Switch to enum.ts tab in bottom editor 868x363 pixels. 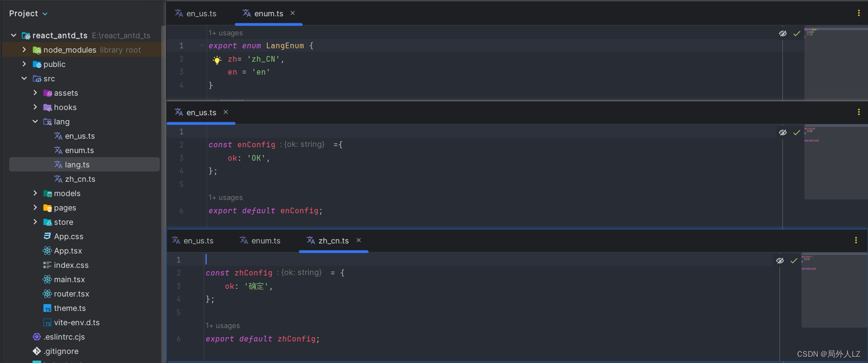click(260, 241)
